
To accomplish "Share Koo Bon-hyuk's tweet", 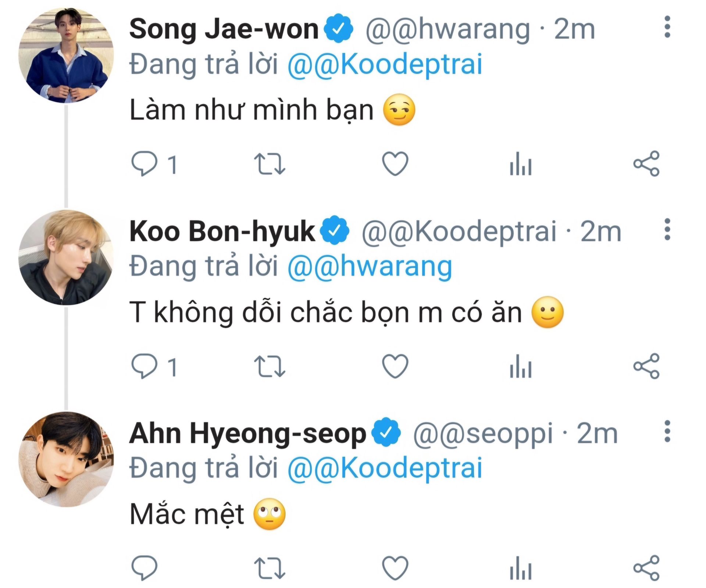I will [646, 366].
